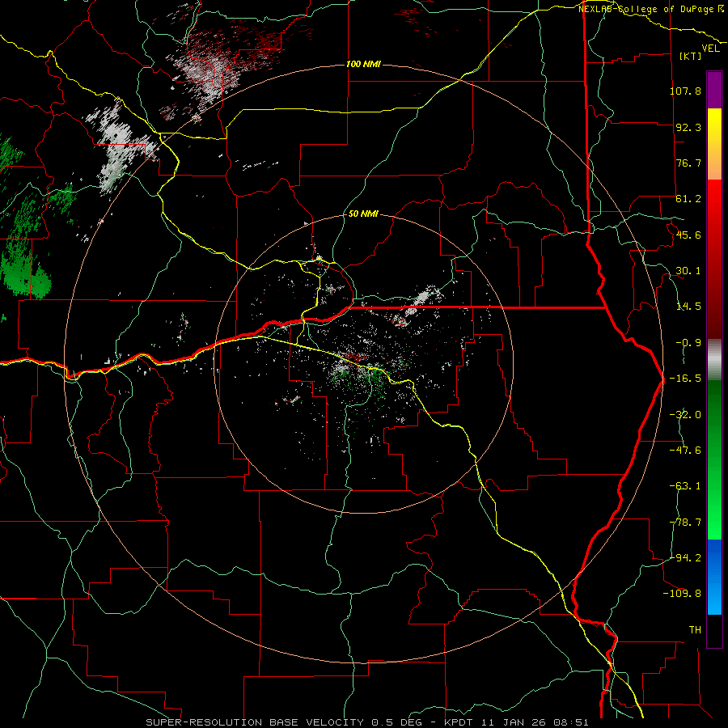Click the 45.6 value on velocity scale
The image size is (728, 728).
[688, 235]
